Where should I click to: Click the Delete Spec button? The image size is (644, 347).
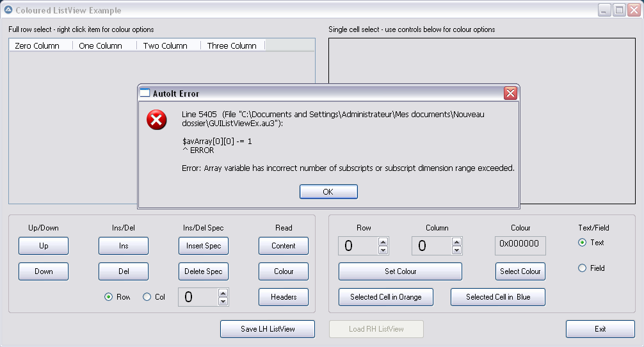pyautogui.click(x=204, y=271)
